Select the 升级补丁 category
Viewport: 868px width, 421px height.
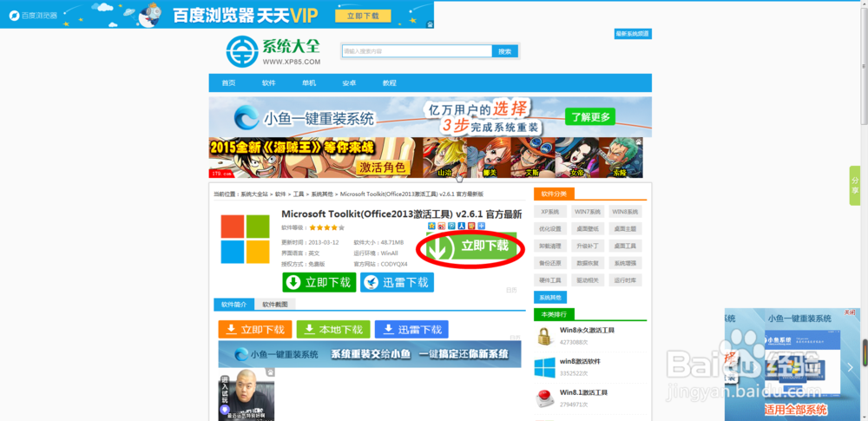point(588,246)
